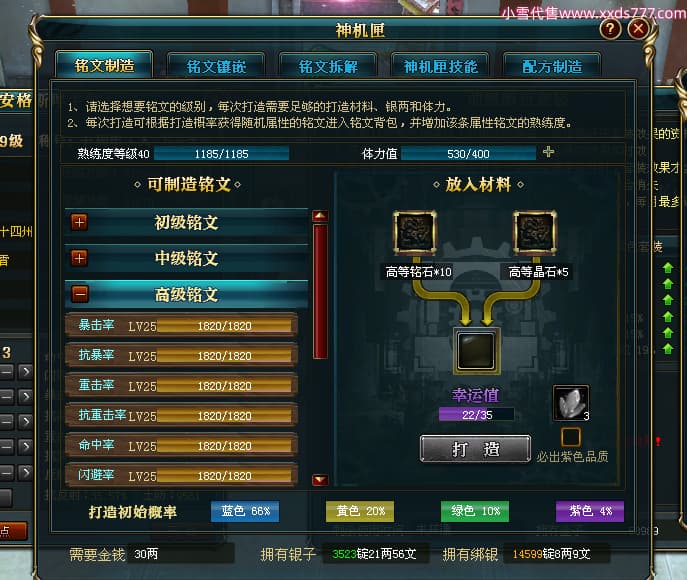Click the 打造 craft button
This screenshot has width=687, height=580.
coord(475,449)
